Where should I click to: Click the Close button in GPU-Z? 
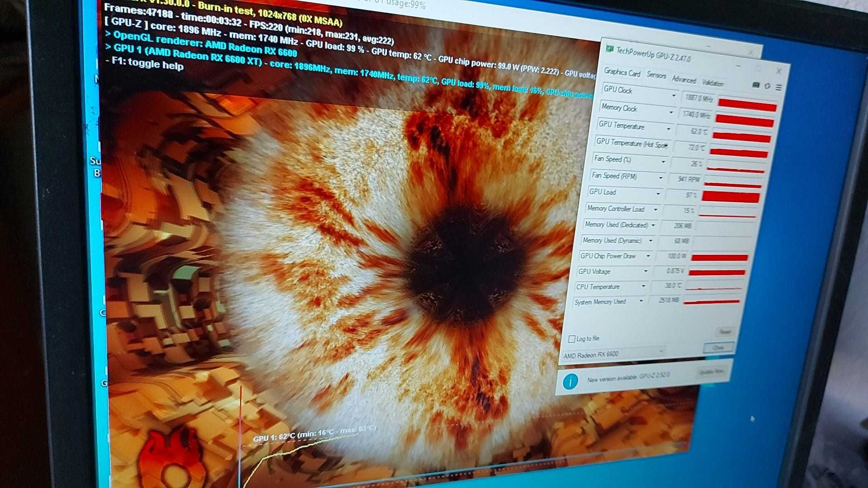click(718, 347)
